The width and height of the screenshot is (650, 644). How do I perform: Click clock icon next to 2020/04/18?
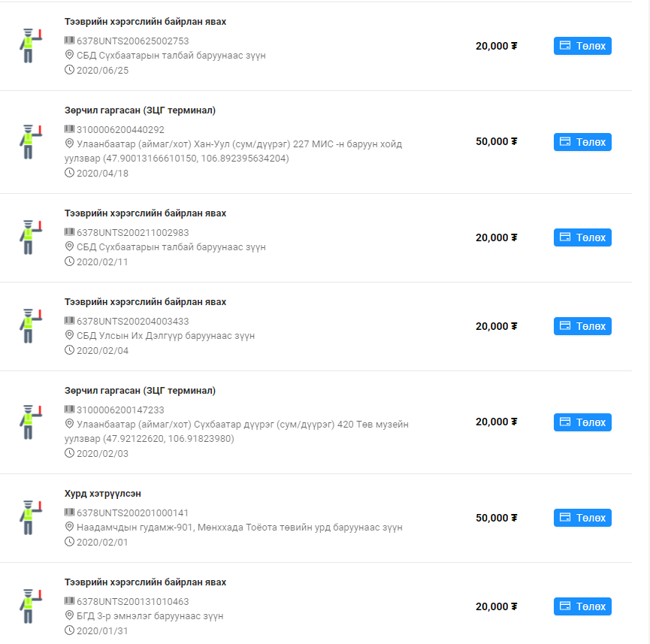pyautogui.click(x=69, y=173)
